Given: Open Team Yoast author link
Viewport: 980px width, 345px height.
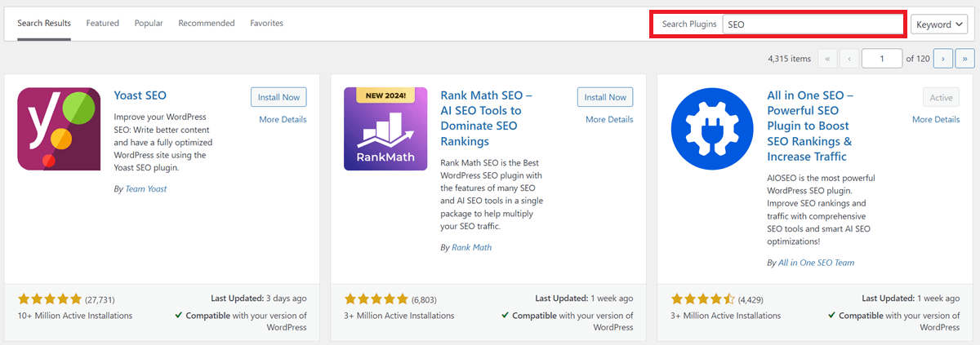Looking at the screenshot, I should (146, 189).
